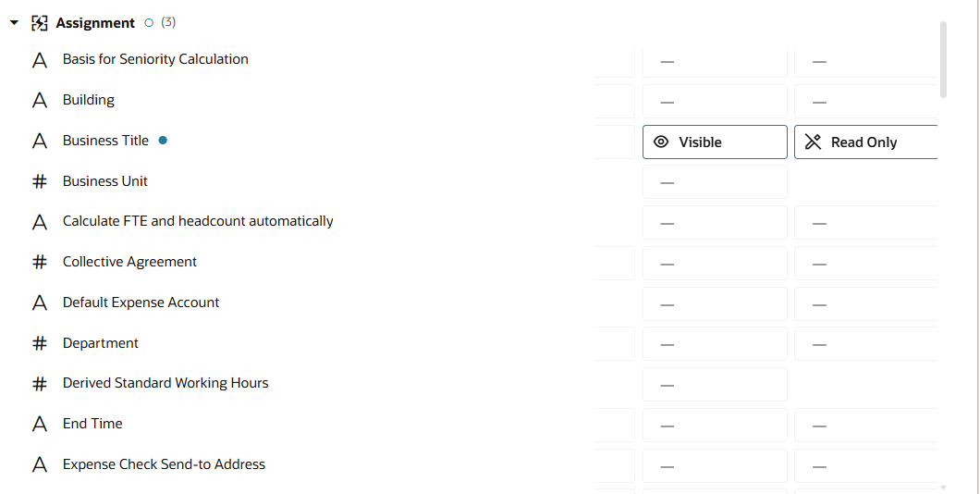Open visibility cell for Building row
This screenshot has height=494, width=980.
715,102
